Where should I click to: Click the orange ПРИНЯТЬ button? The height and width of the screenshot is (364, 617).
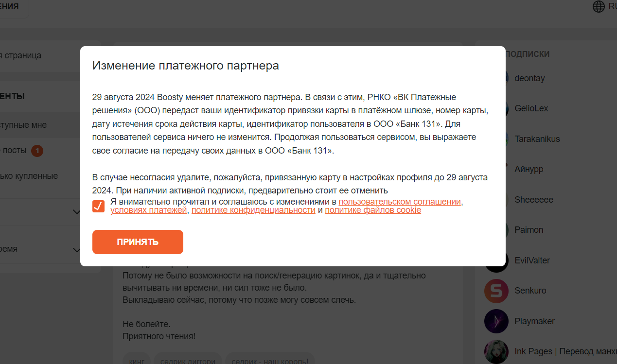coord(138,242)
